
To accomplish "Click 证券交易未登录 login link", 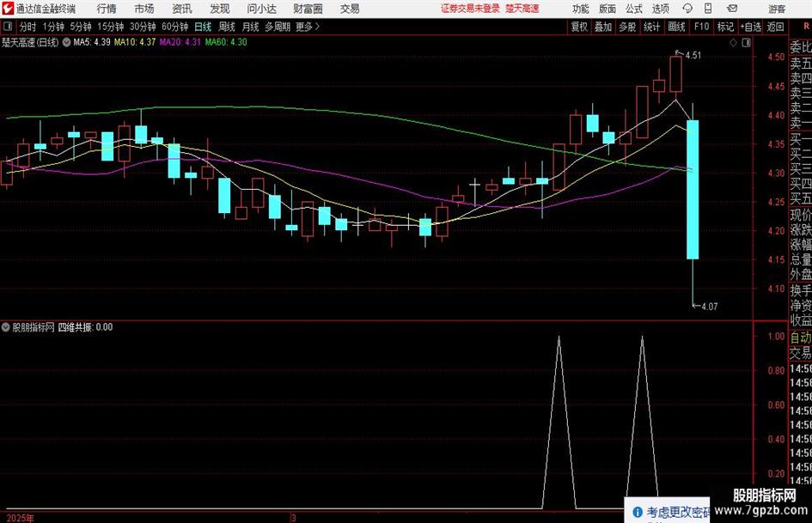I will pos(471,9).
